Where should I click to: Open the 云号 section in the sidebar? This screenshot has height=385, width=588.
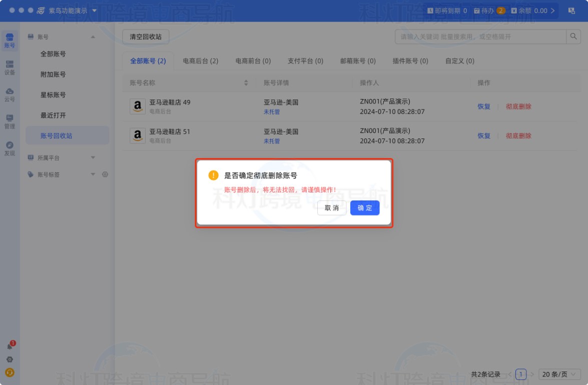point(9,93)
